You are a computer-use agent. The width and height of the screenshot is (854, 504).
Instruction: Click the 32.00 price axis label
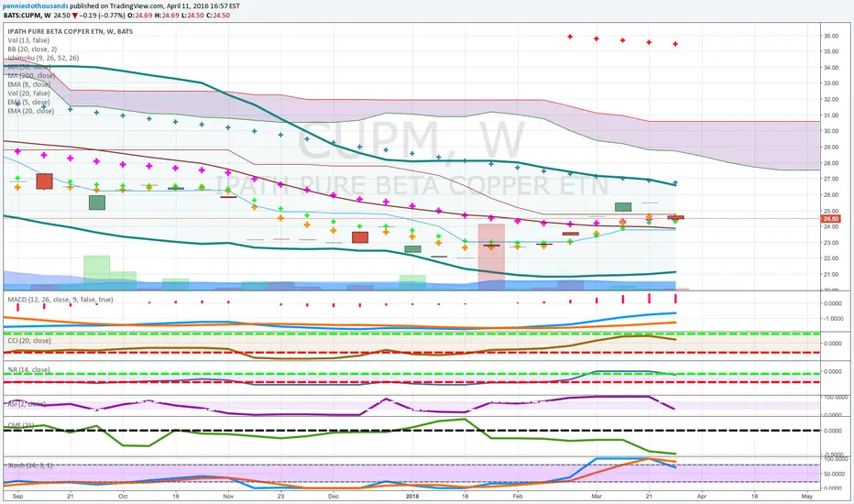[831, 99]
